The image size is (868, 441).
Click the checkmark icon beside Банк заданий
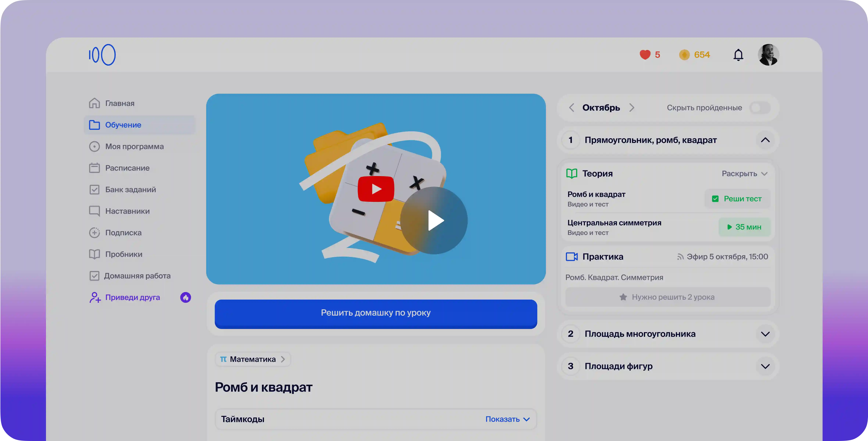tap(94, 189)
